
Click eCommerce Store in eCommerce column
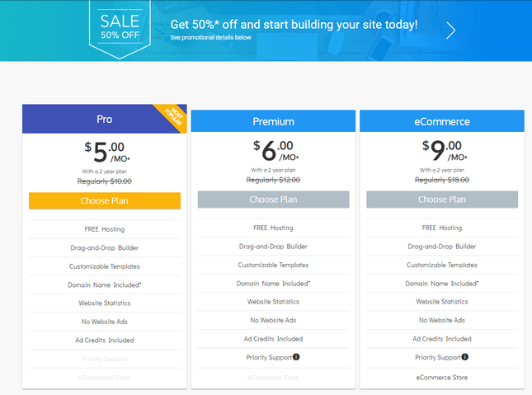pyautogui.click(x=442, y=378)
